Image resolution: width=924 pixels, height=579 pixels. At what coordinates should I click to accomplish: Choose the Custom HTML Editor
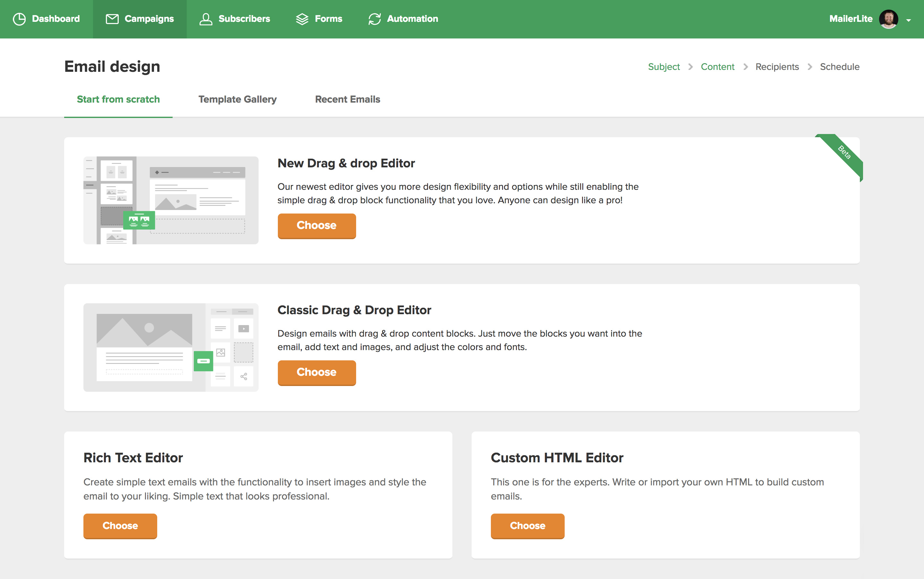[x=527, y=526]
